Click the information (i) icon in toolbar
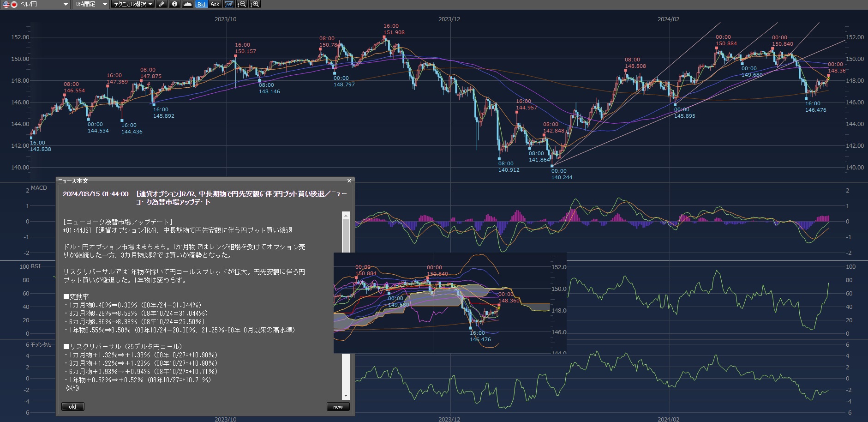Image resolution: width=868 pixels, height=422 pixels. (174, 4)
